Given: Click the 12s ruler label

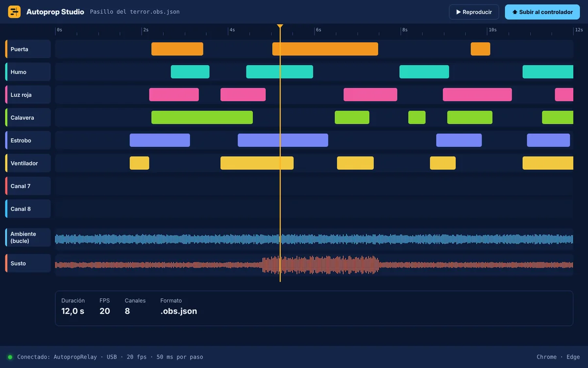Looking at the screenshot, I should [x=579, y=30].
